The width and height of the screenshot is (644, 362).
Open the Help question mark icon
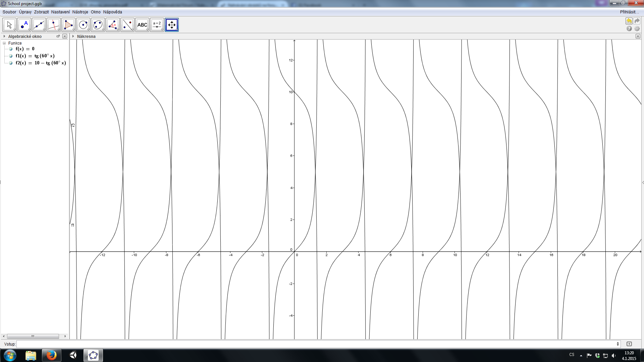click(629, 29)
